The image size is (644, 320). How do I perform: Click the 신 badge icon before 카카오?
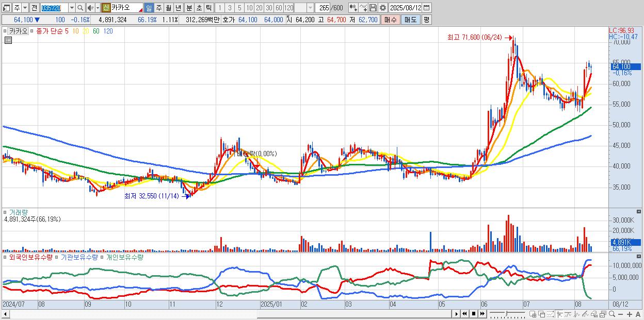coord(106,8)
